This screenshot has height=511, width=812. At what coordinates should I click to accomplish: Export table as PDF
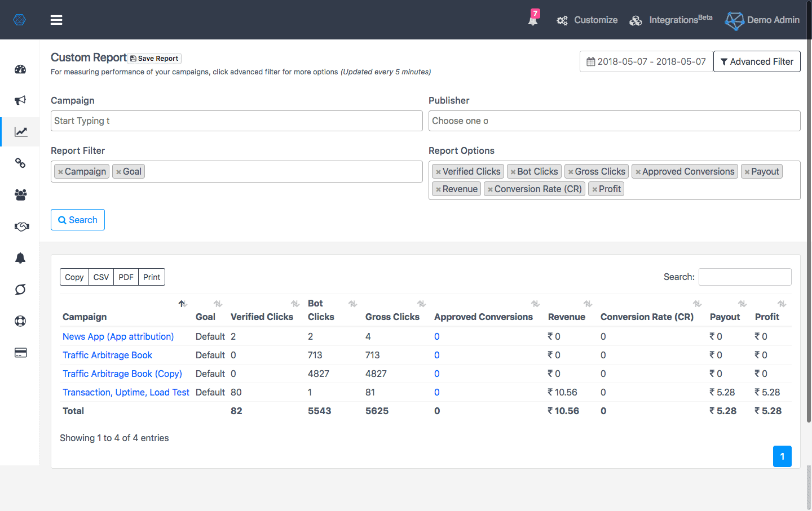[126, 277]
